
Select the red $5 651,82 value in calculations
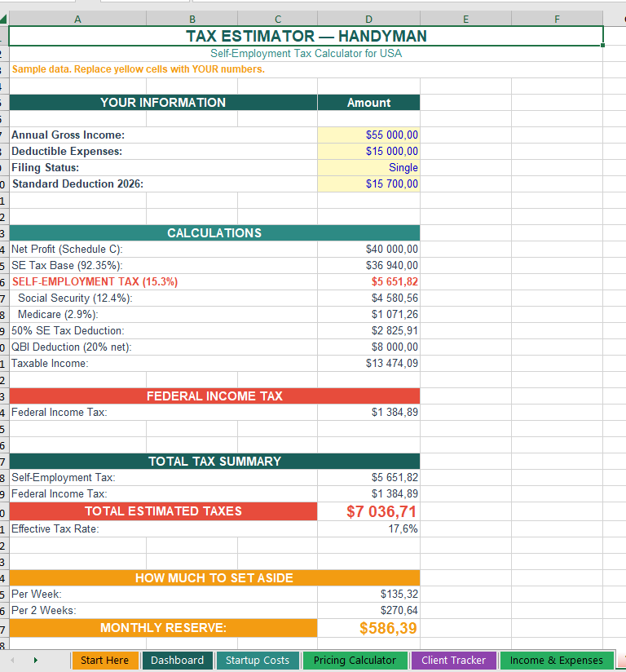click(x=369, y=281)
